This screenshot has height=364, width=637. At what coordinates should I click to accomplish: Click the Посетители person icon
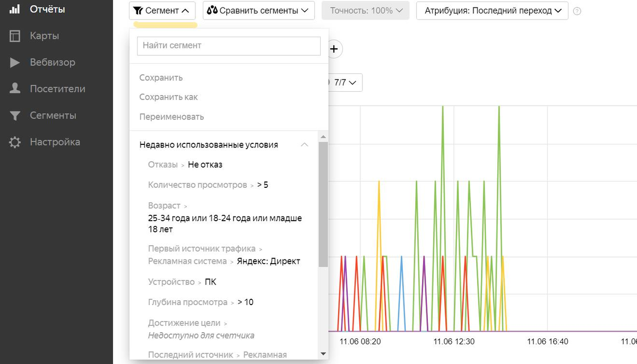click(15, 89)
